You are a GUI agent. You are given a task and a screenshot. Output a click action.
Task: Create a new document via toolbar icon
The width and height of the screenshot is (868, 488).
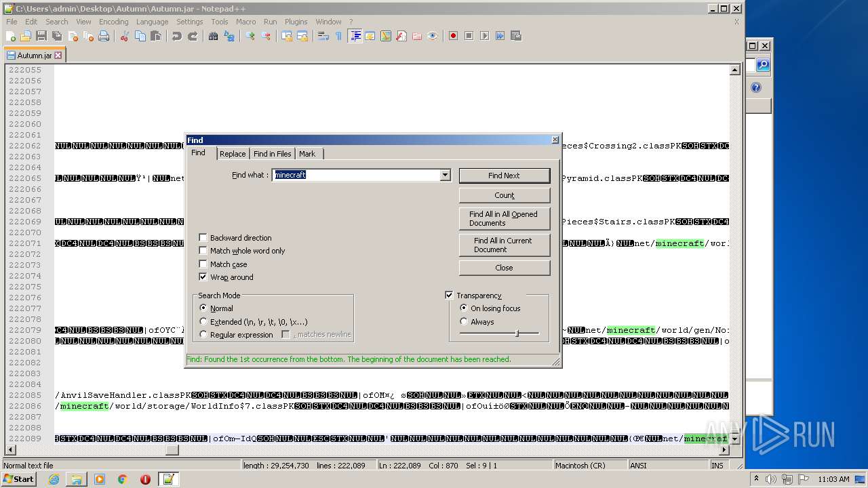[11, 36]
